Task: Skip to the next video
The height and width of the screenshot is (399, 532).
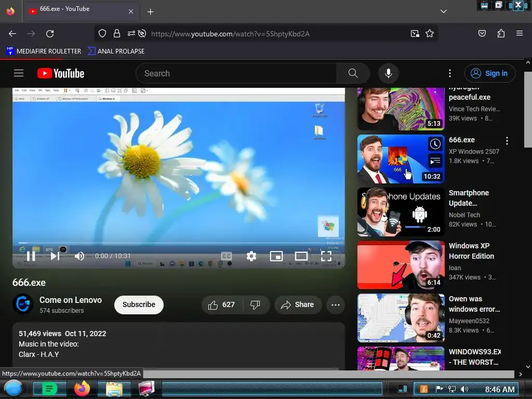Action: point(55,256)
